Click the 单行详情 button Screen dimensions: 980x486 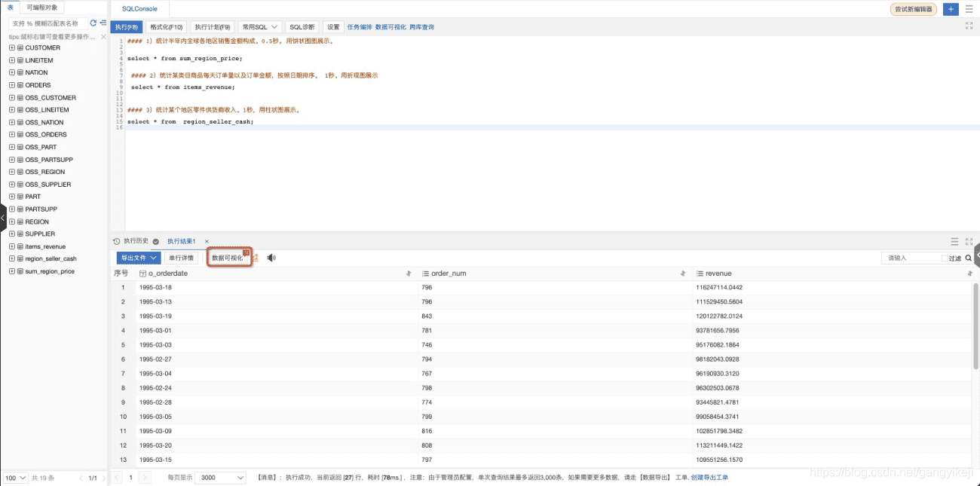coord(180,258)
